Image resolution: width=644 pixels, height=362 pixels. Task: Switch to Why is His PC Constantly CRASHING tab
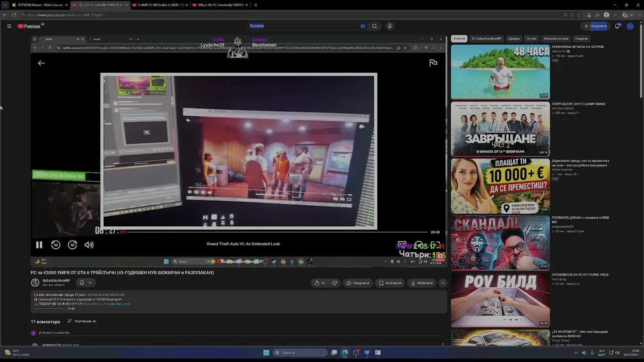(219, 5)
